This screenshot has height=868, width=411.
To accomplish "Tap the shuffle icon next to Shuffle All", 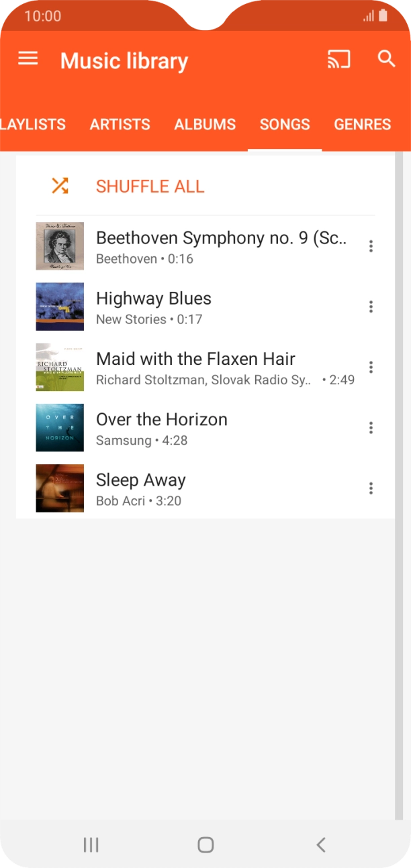I will click(60, 185).
